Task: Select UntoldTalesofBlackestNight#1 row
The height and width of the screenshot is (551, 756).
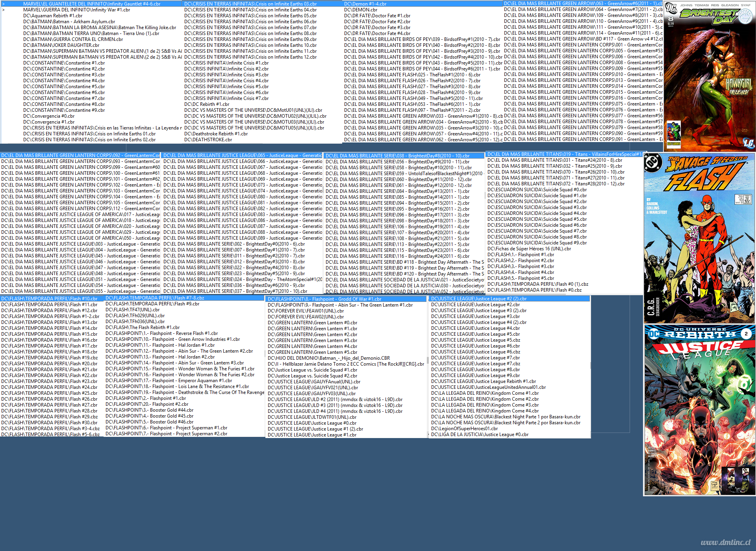Action: tap(404, 174)
